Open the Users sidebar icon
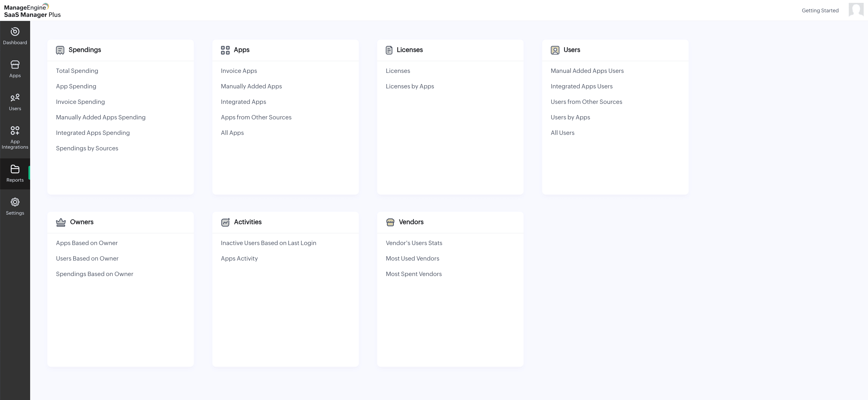The width and height of the screenshot is (868, 400). pos(15,98)
